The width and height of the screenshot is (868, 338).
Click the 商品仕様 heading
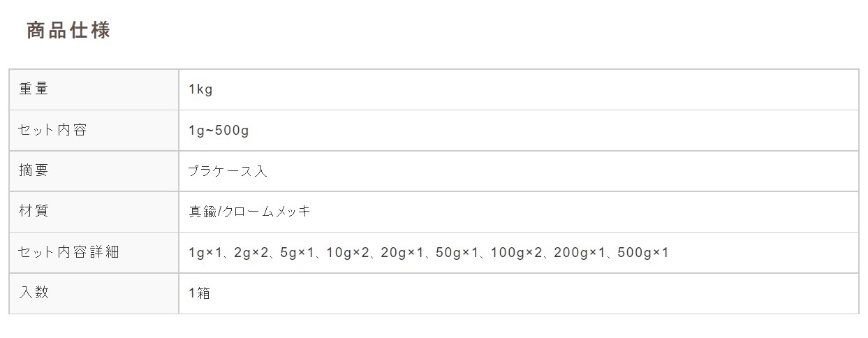(68, 31)
